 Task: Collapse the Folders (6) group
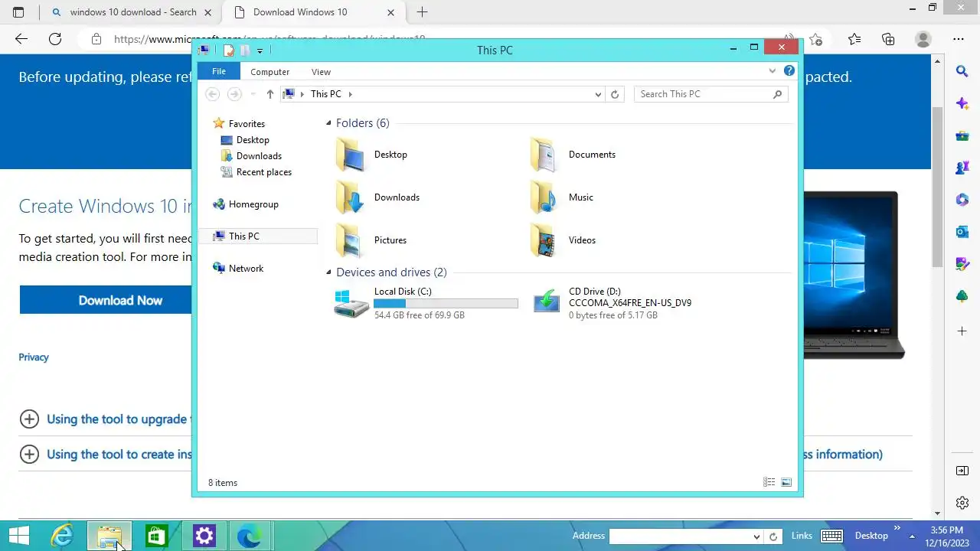(x=329, y=123)
